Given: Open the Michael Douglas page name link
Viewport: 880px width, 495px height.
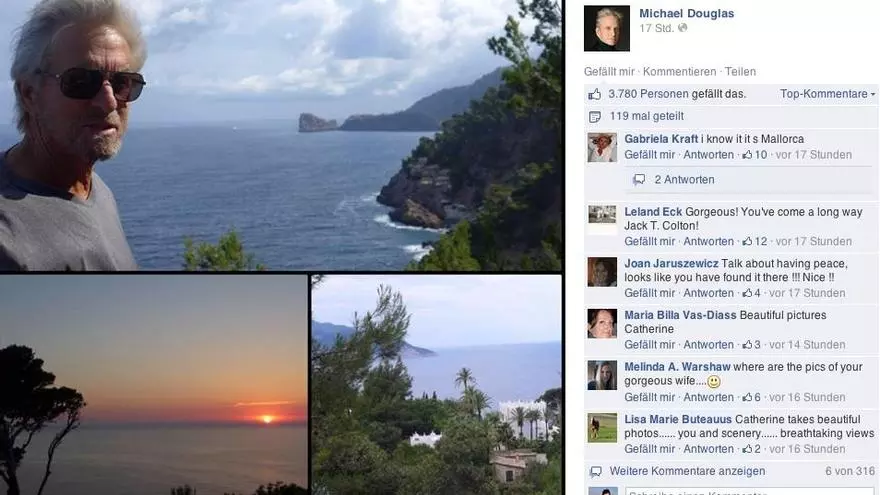Looking at the screenshot, I should tap(686, 13).
